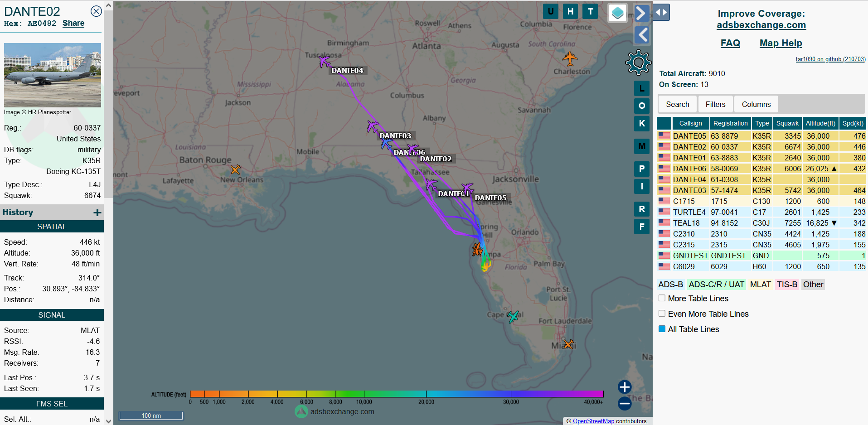The width and height of the screenshot is (868, 425).
Task: Click the MLAT legend color swatch
Action: (760, 285)
